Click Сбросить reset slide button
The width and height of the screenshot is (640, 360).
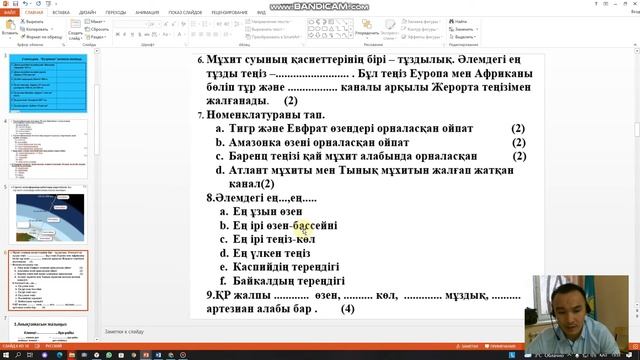[x=97, y=29]
